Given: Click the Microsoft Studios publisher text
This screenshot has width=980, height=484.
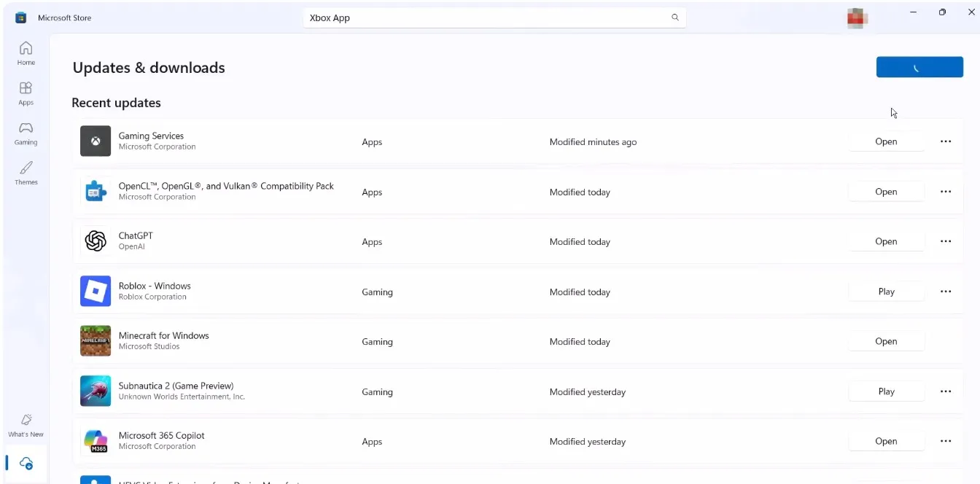Looking at the screenshot, I should point(149,347).
